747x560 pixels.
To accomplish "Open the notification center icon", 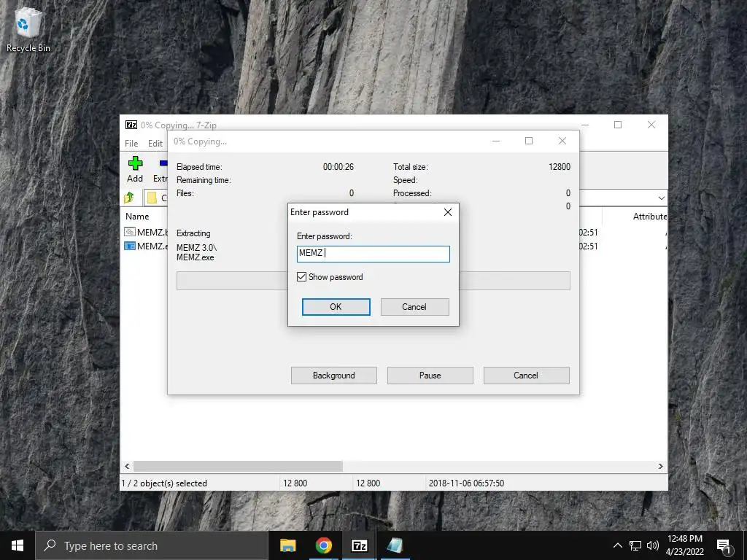I will (724, 546).
